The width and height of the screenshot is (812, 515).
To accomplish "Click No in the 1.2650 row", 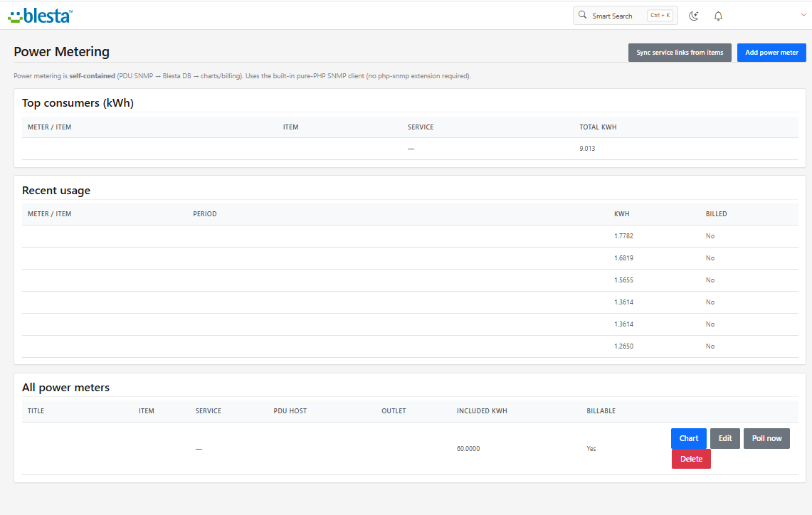I will tap(710, 346).
